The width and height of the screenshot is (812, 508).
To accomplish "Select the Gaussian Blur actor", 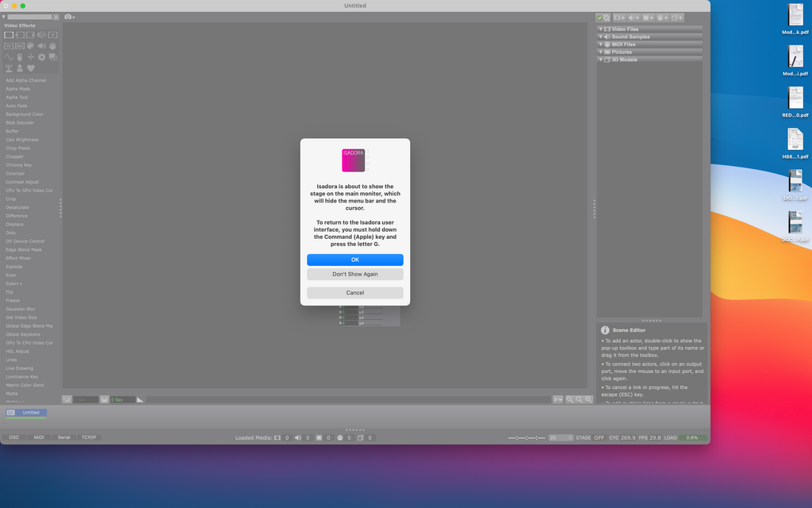I will [21, 309].
